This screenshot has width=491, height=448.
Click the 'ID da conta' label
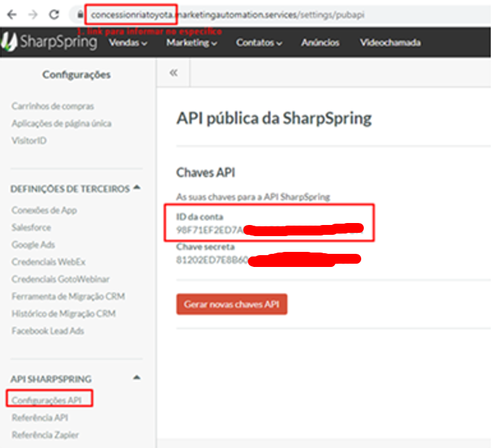199,216
